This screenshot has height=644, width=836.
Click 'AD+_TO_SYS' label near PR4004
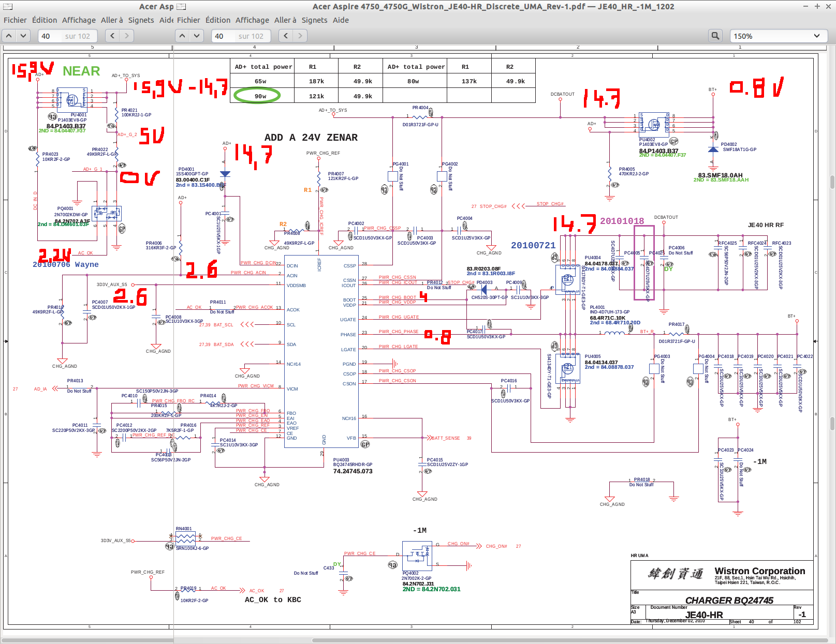pos(333,110)
